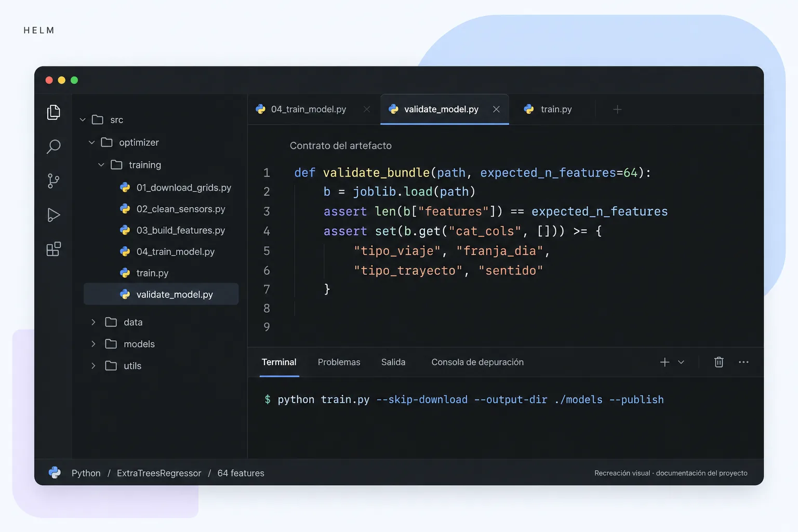
Task: Collapse the optimizer folder chevron
Action: [91, 142]
